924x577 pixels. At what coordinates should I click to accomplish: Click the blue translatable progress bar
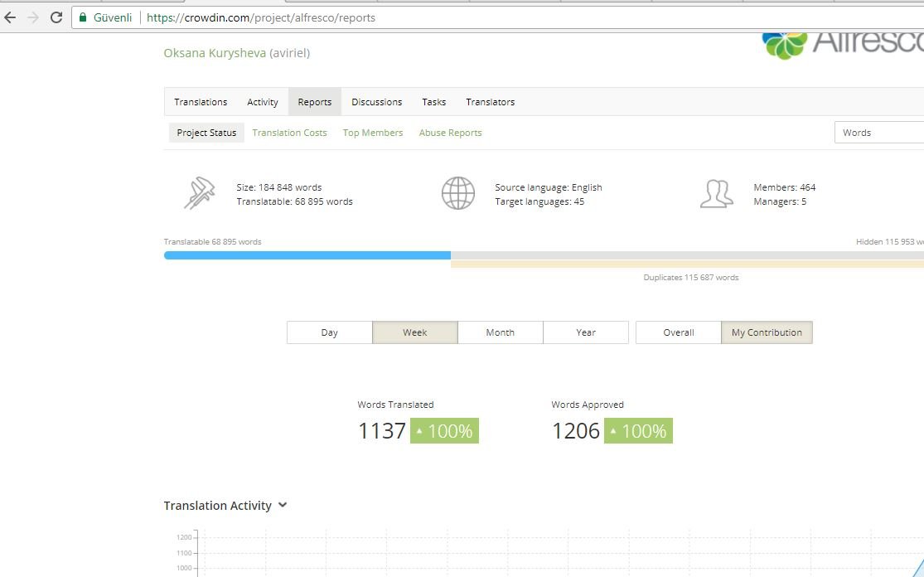(x=307, y=255)
